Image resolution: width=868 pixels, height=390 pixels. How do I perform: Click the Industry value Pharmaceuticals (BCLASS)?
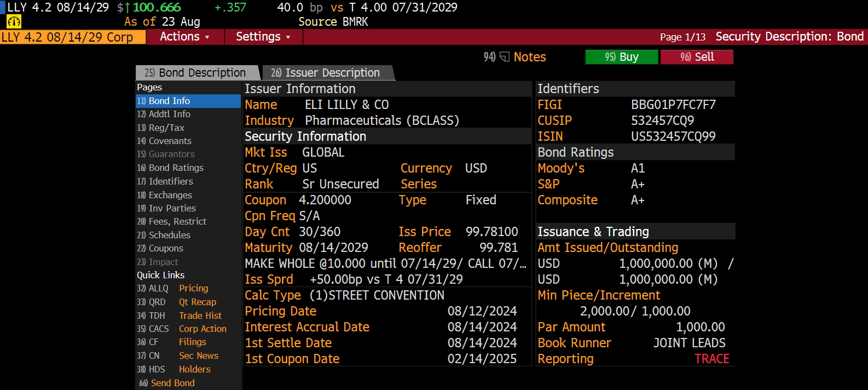[x=382, y=121]
